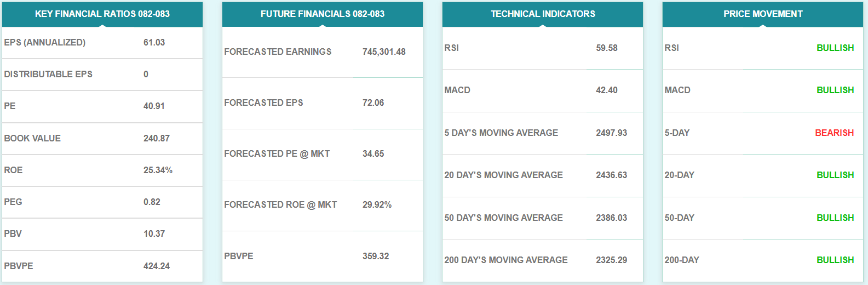Click the Technical Indicators panel header
This screenshot has width=868, height=285.
(x=543, y=14)
